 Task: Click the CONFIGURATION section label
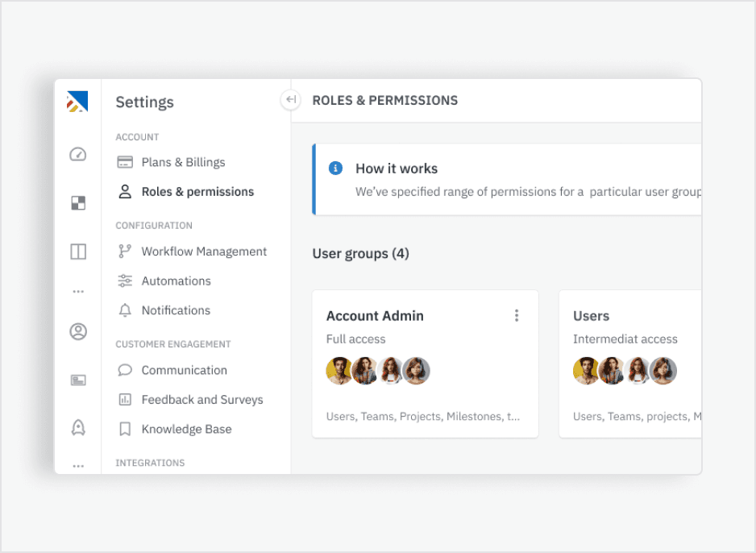(154, 226)
